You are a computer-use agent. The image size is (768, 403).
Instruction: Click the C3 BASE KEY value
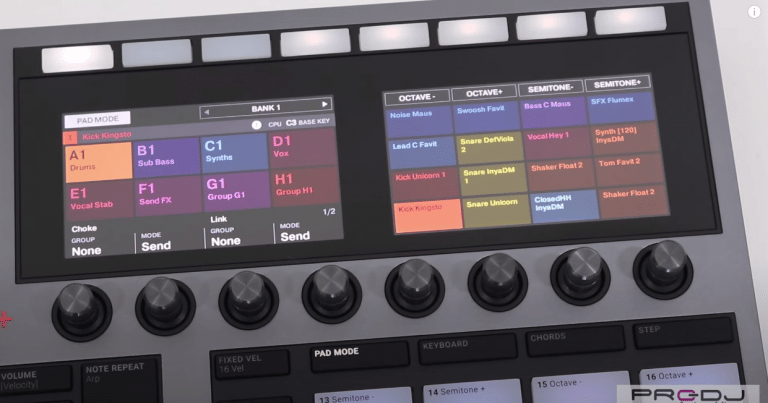308,122
